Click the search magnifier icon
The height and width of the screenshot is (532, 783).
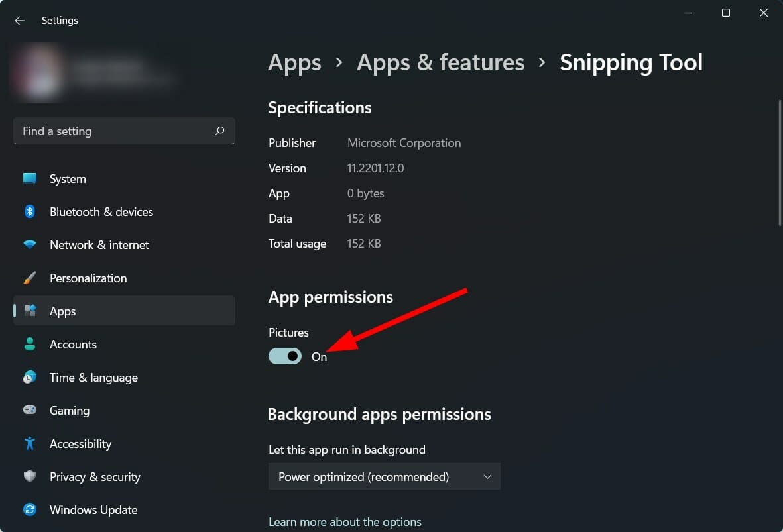pyautogui.click(x=219, y=131)
